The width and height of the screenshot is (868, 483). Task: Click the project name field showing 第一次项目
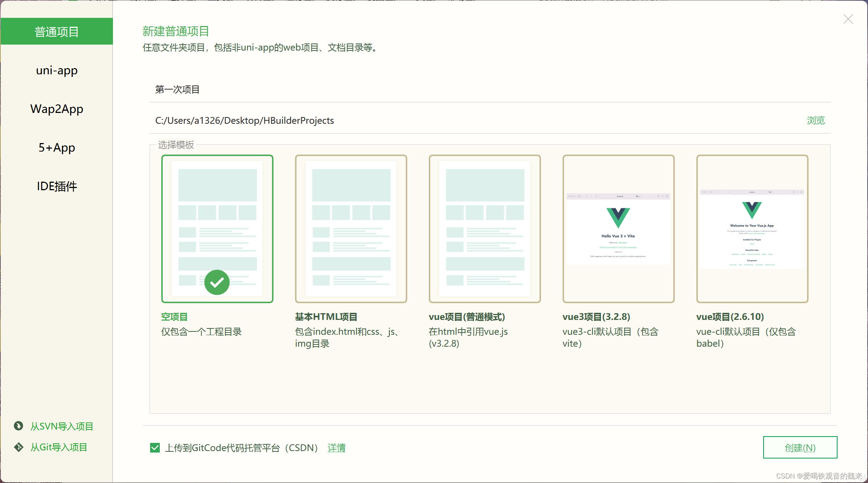[334, 89]
